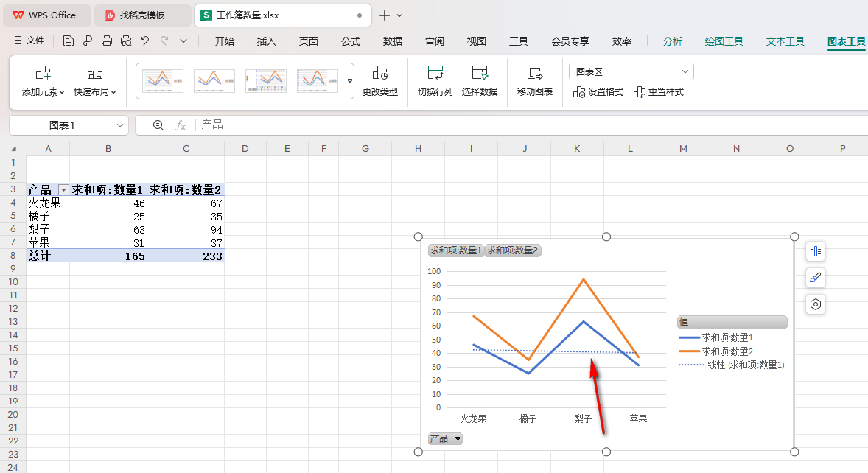Open 添加元素 add chart element
The height and width of the screenshot is (473, 868).
click(43, 80)
